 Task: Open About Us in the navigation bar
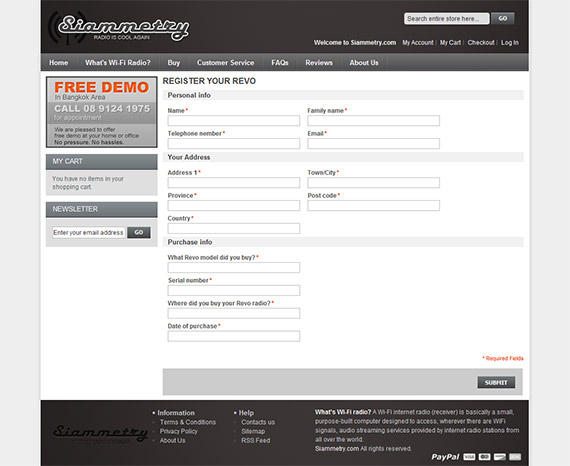364,63
